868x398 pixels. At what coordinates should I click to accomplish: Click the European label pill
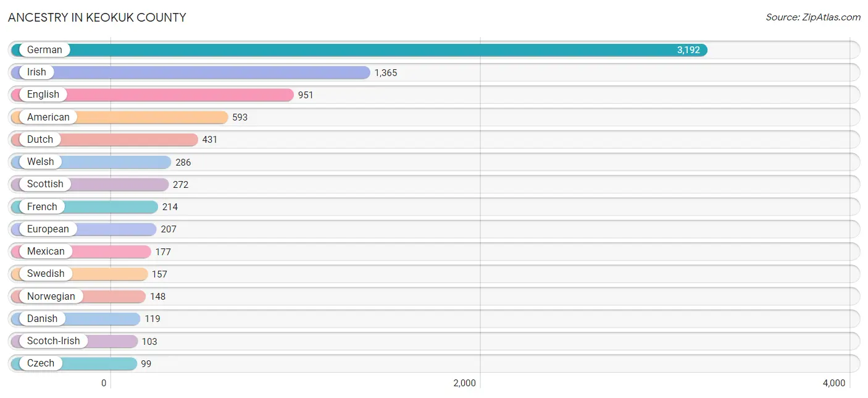point(48,229)
